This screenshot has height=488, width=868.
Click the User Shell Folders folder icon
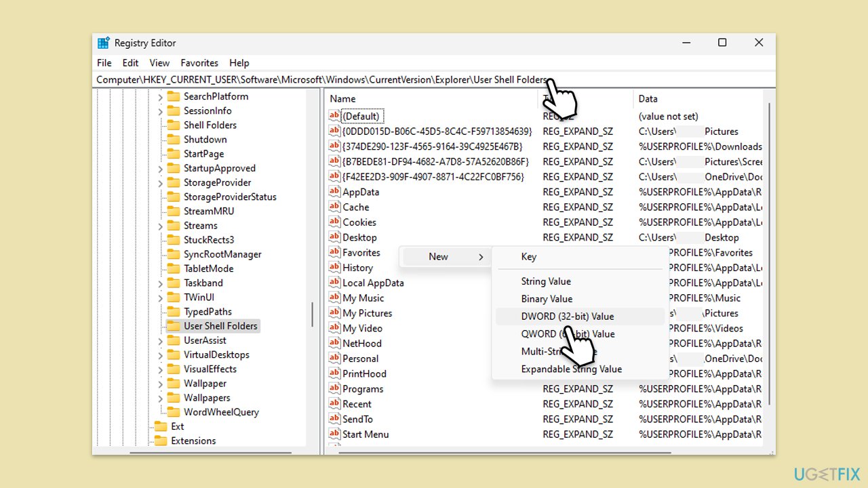pyautogui.click(x=173, y=326)
